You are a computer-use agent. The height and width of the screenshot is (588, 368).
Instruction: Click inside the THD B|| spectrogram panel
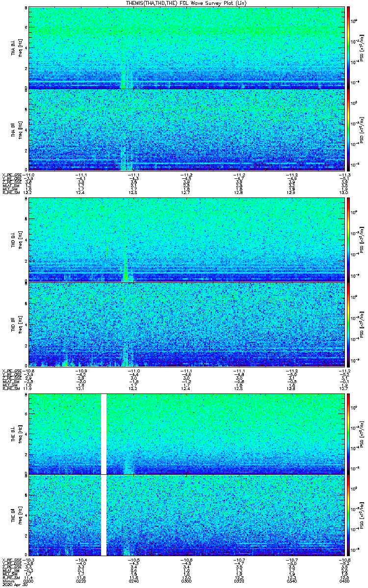pos(186,324)
